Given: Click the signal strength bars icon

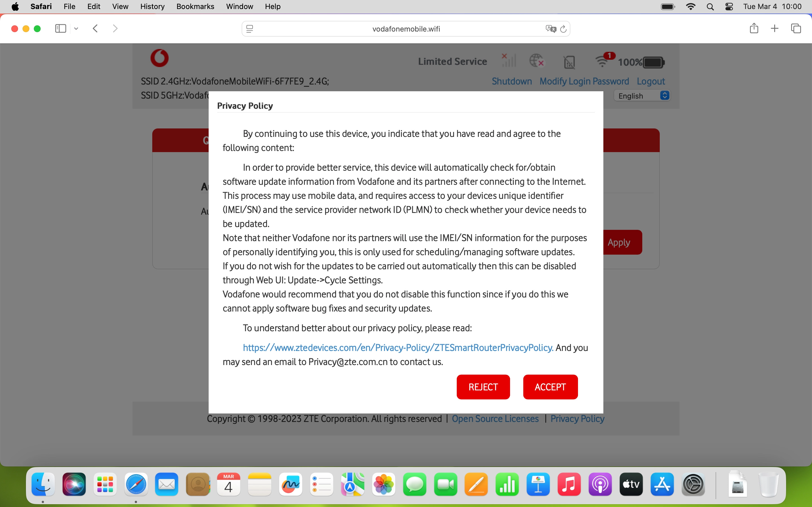Looking at the screenshot, I should (x=509, y=61).
